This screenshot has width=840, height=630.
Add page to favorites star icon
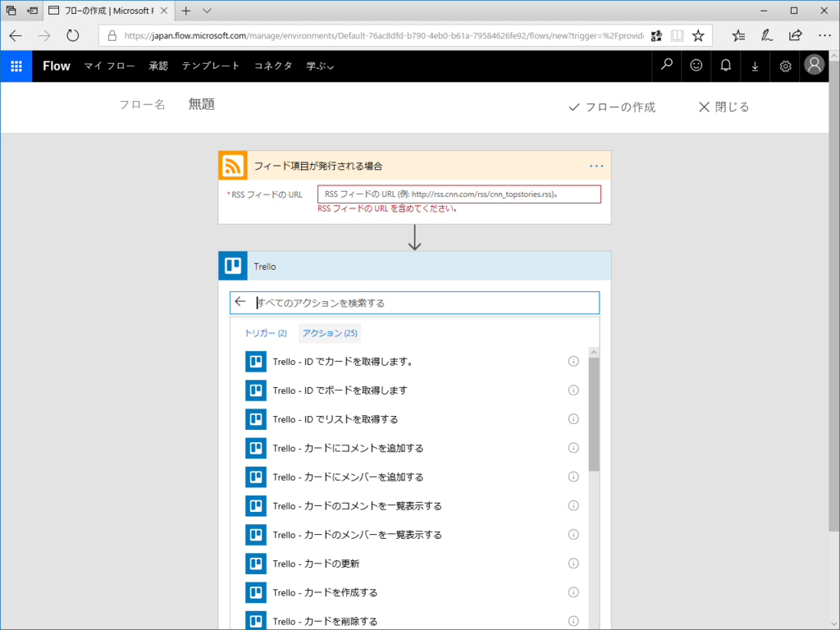tap(698, 36)
